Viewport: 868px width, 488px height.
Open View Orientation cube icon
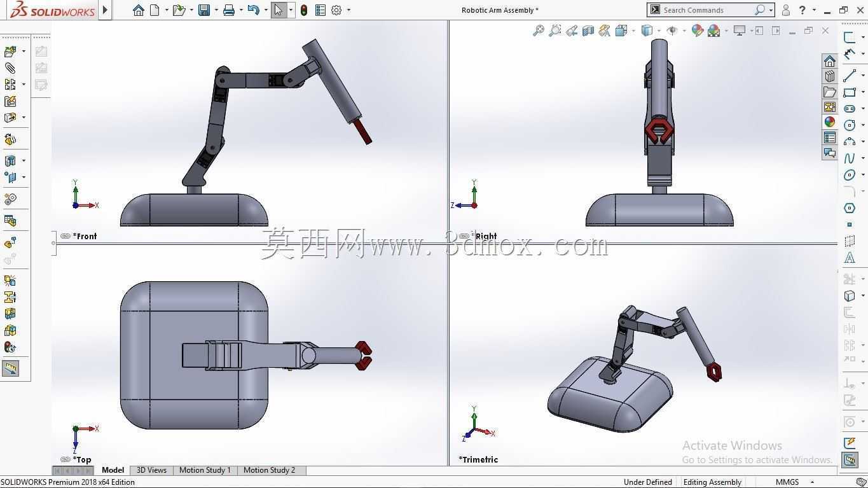[621, 31]
